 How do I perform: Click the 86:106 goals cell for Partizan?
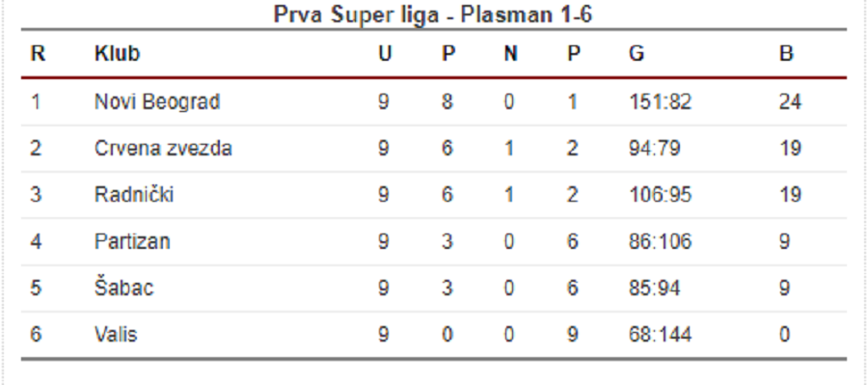click(x=660, y=241)
